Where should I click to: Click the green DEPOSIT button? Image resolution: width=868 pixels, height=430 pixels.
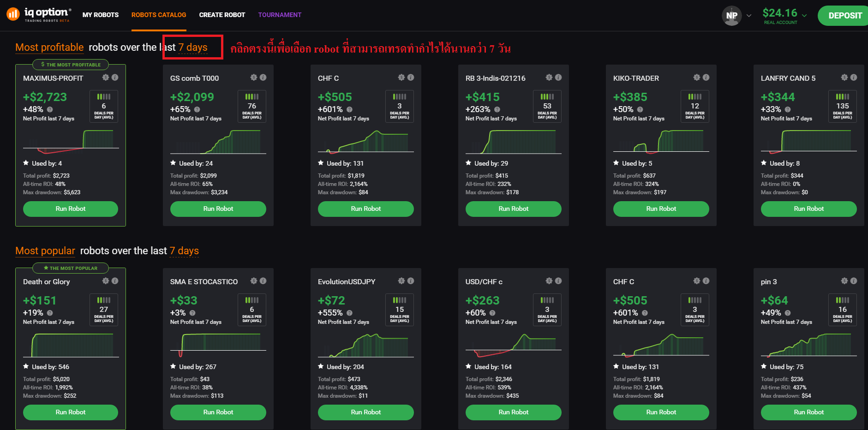[844, 16]
